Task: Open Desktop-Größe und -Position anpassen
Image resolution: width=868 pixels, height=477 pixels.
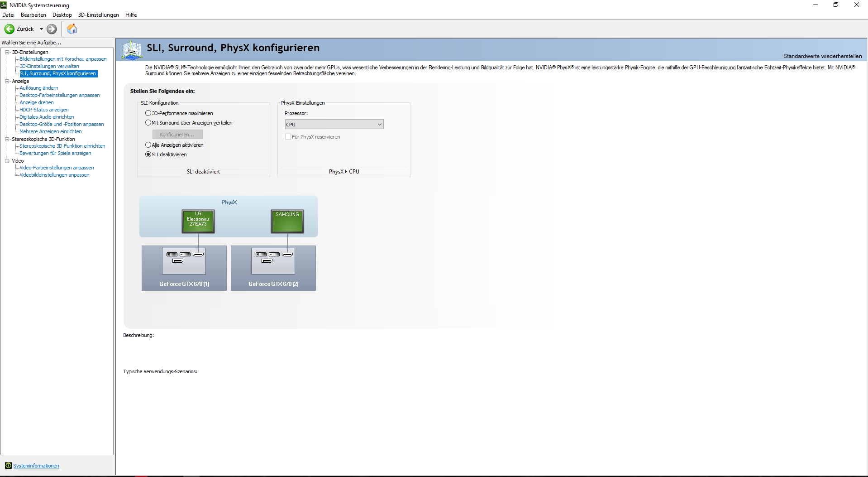Action: pyautogui.click(x=62, y=124)
